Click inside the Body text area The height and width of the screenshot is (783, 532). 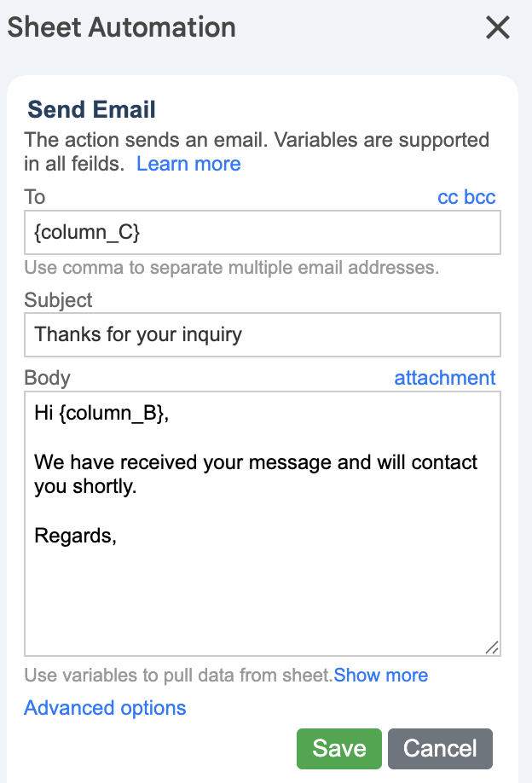(x=262, y=589)
